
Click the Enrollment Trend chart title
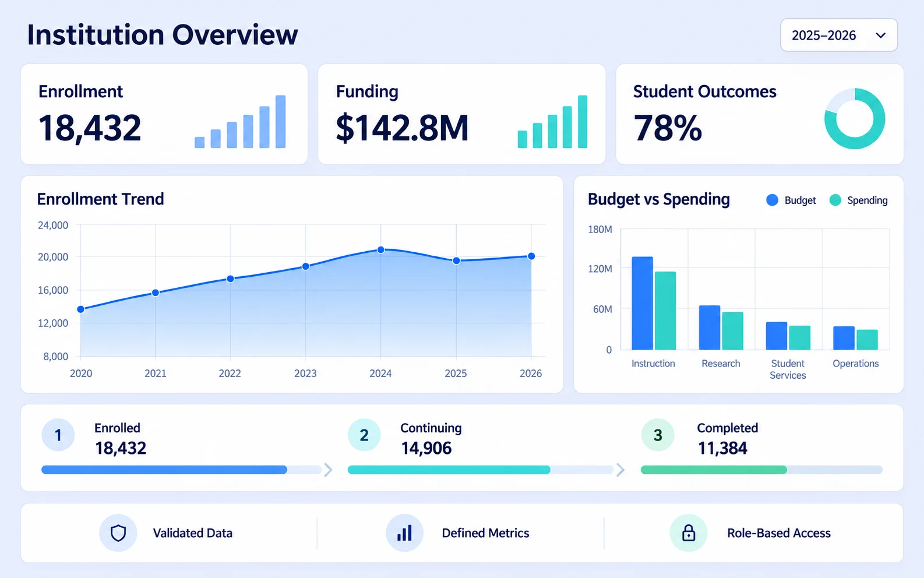point(100,199)
